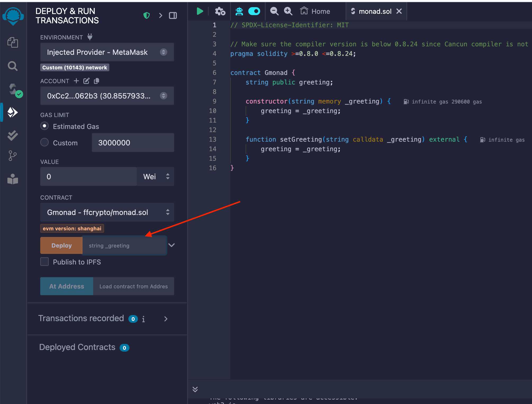The width and height of the screenshot is (532, 404).
Task: Open the File Explorer sidebar icon
Action: [x=13, y=42]
